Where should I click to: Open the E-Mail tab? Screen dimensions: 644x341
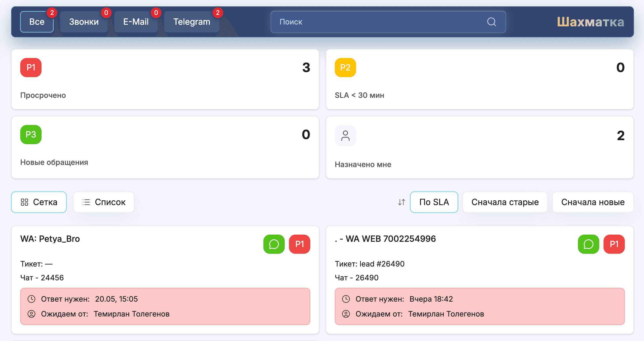click(136, 22)
